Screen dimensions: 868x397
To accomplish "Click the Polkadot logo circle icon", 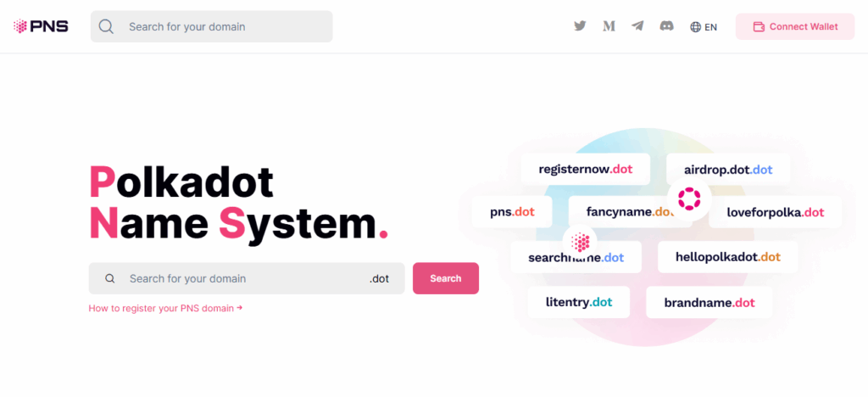I will [689, 198].
